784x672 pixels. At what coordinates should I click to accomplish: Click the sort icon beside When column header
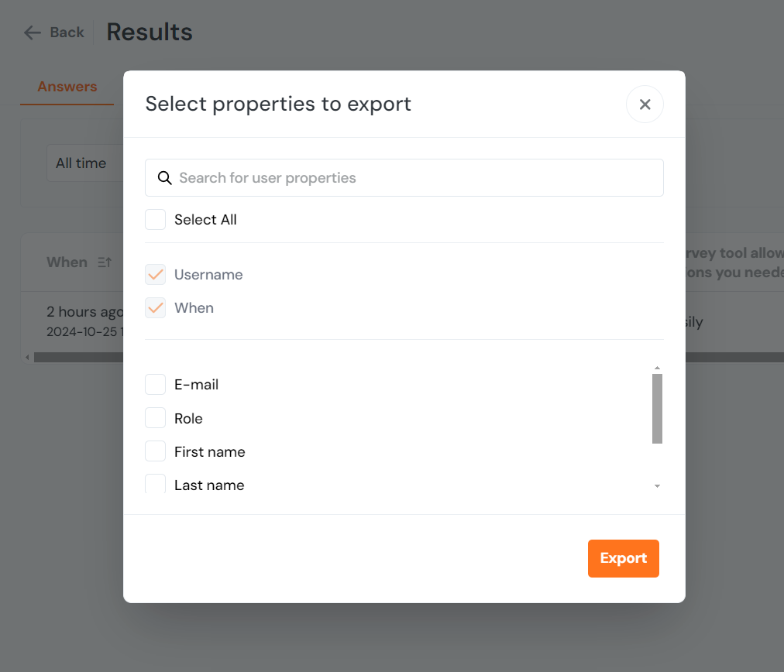tap(105, 262)
